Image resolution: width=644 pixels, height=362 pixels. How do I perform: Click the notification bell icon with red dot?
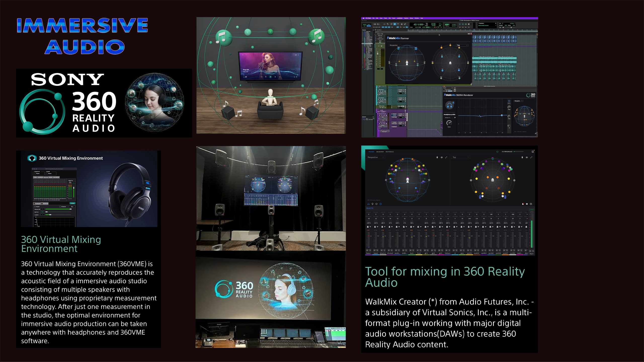coord(523,204)
